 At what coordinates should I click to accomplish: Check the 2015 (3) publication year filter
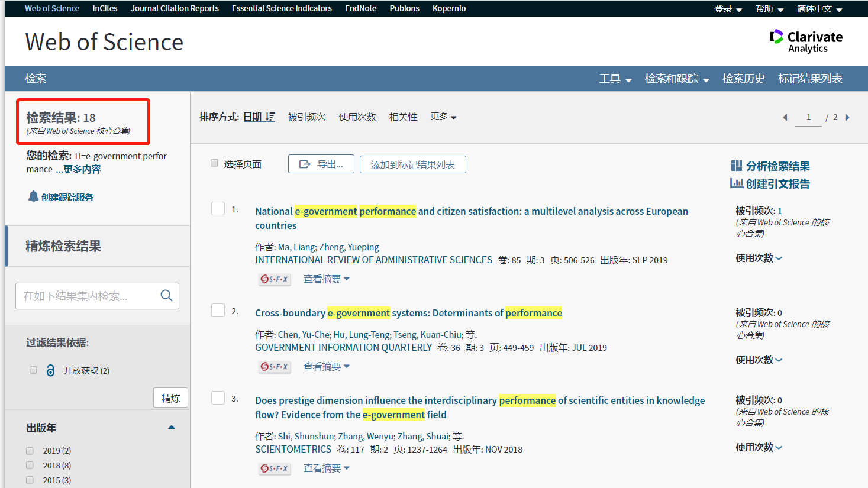[30, 480]
